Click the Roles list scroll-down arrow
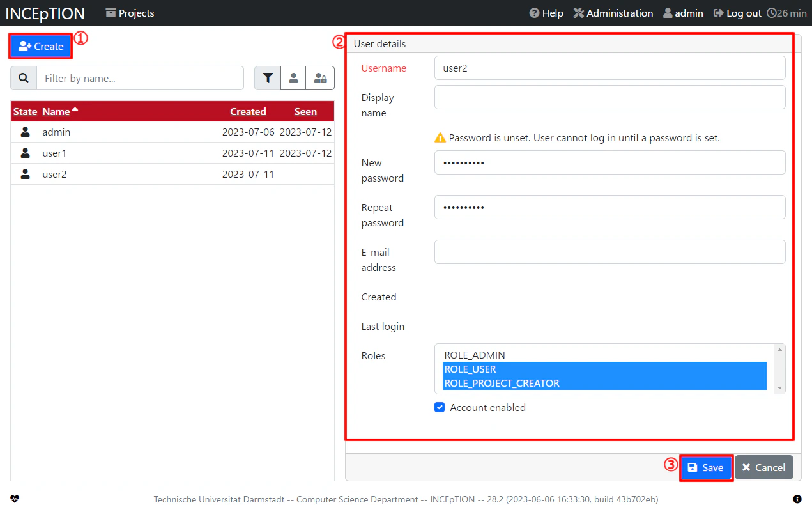The height and width of the screenshot is (505, 812). [x=779, y=388]
